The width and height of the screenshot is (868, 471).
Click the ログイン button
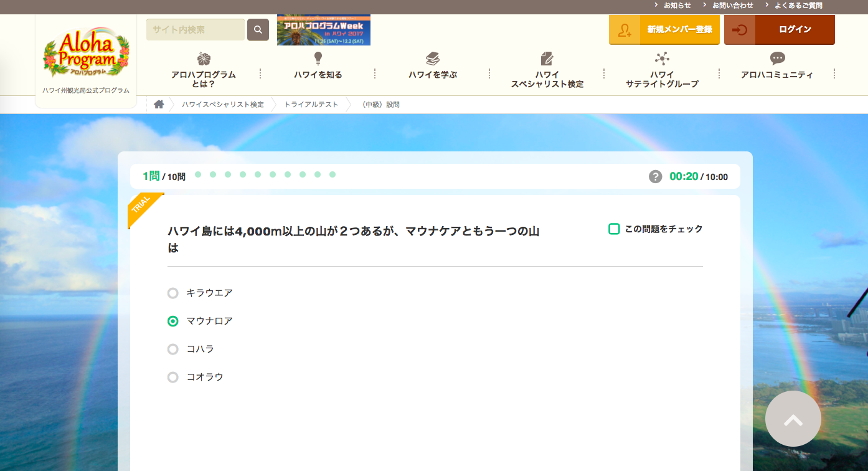(x=780, y=30)
